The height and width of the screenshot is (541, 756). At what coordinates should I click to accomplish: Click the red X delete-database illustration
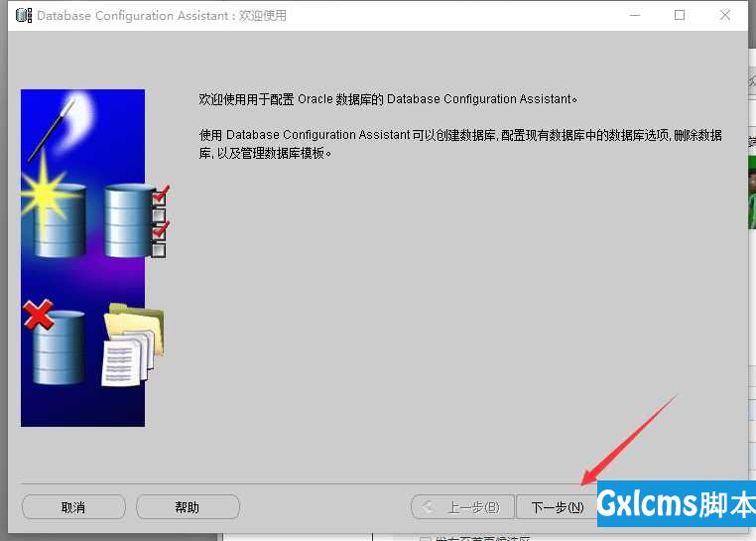(x=54, y=341)
